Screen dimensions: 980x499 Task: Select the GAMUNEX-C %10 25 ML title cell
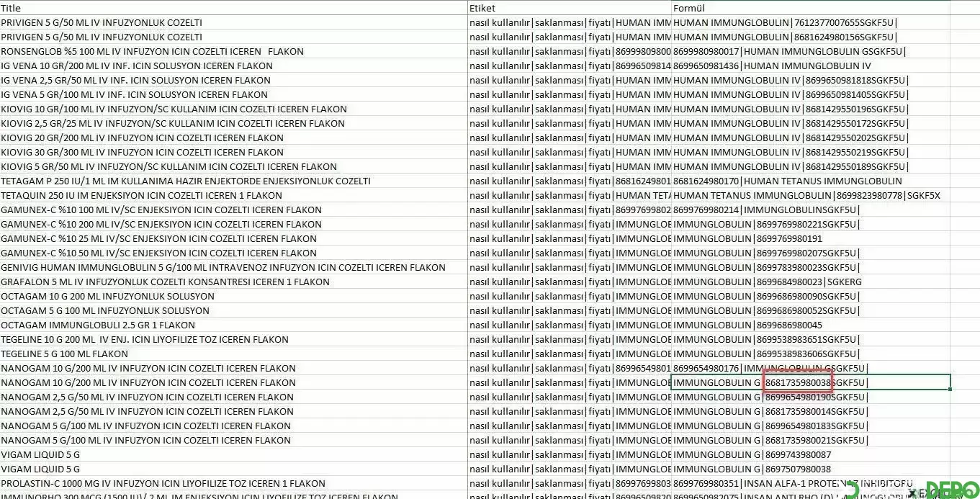(x=233, y=238)
